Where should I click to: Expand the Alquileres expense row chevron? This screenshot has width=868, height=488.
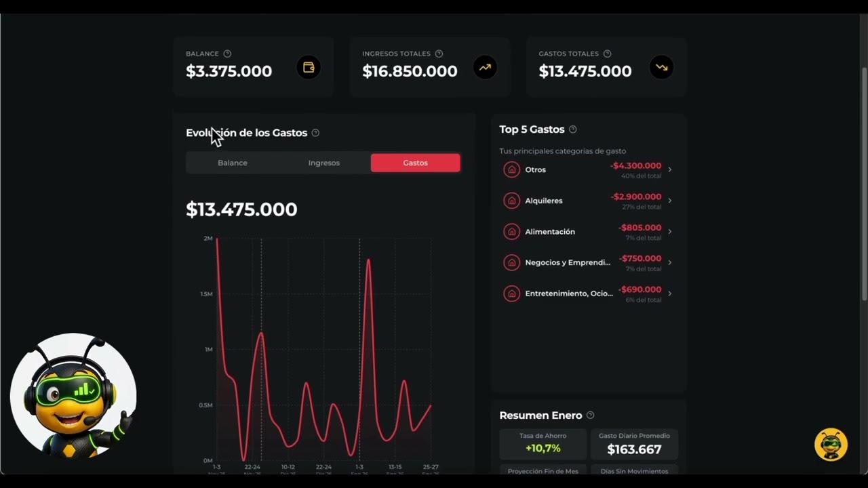coord(670,201)
